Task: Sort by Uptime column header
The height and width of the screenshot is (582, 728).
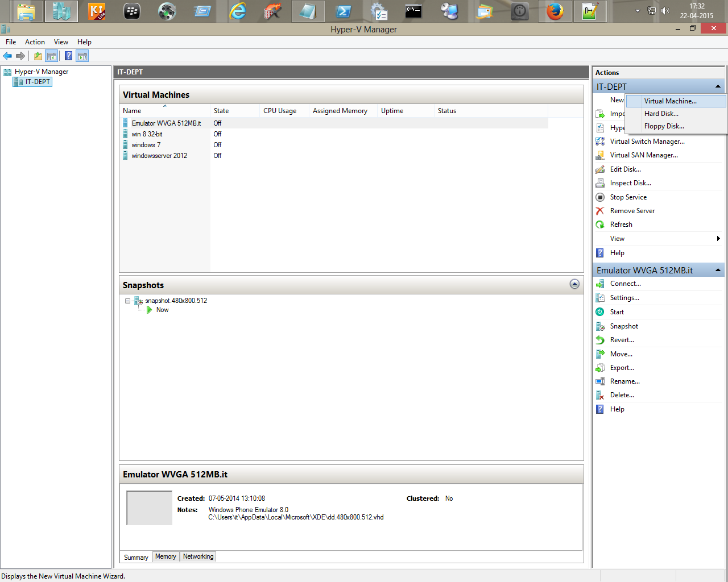Action: (406, 111)
